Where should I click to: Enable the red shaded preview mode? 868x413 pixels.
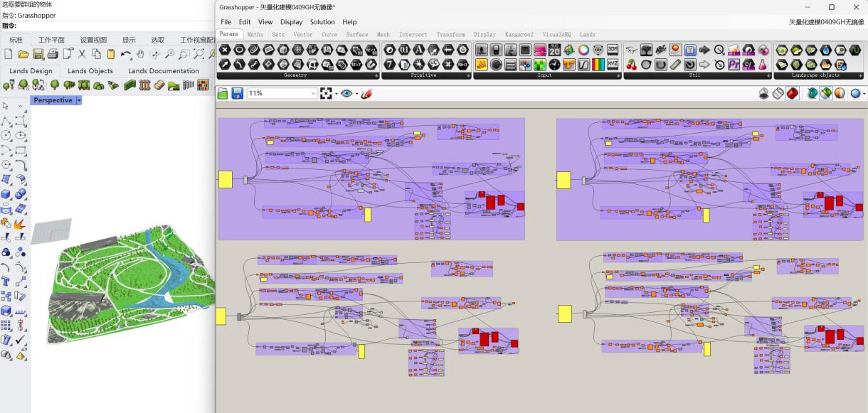[792, 94]
